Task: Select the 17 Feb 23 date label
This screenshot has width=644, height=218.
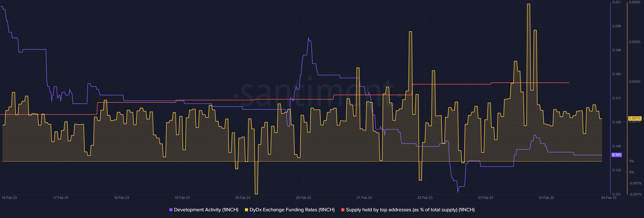Action: [x=61, y=198]
